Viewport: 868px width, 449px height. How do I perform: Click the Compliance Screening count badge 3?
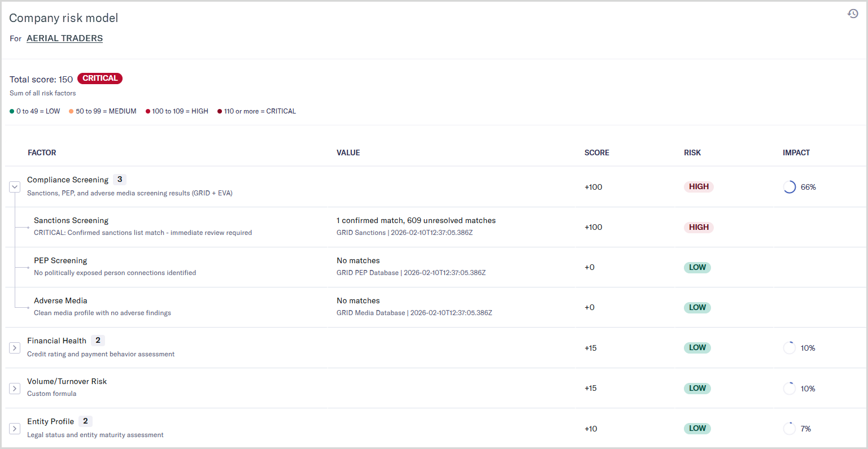click(120, 180)
